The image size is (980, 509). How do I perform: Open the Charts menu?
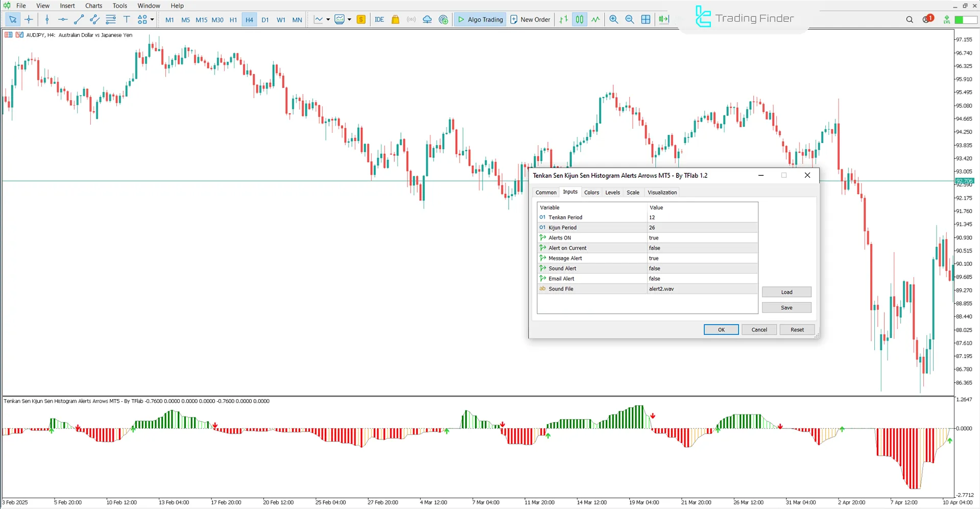(x=93, y=6)
